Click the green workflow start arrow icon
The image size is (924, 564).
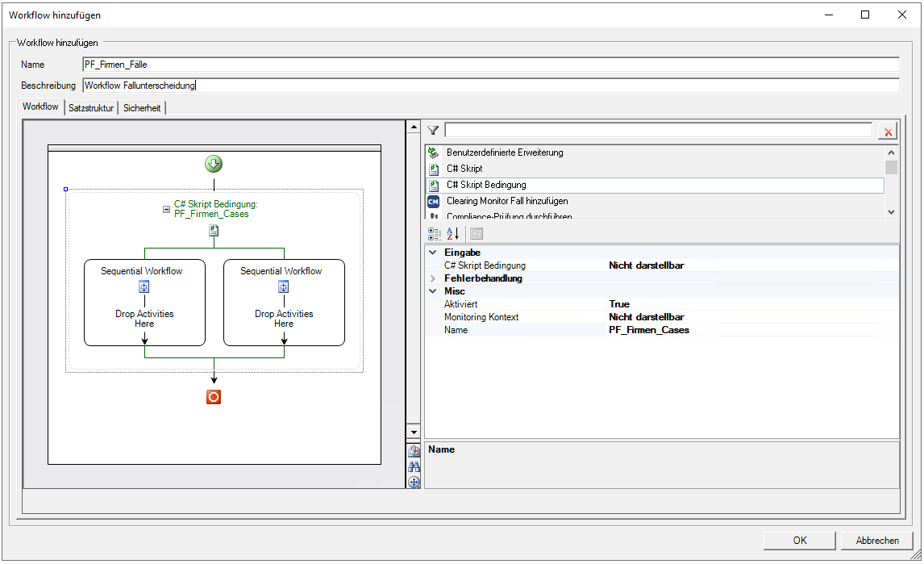tap(214, 164)
